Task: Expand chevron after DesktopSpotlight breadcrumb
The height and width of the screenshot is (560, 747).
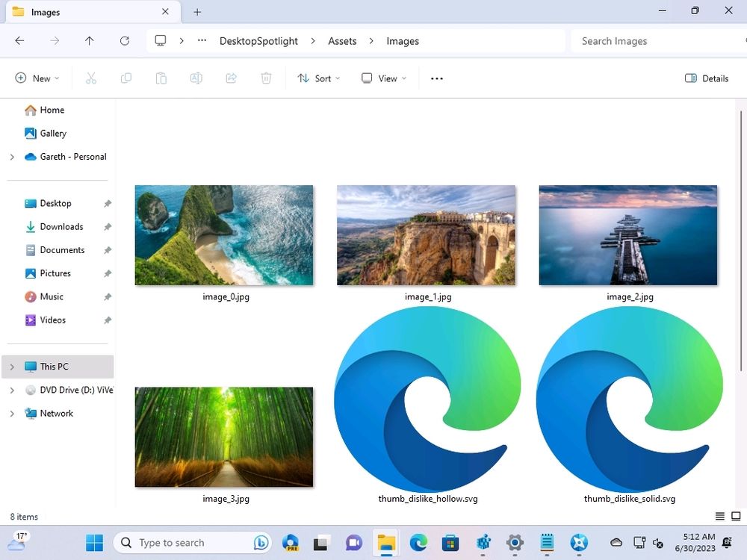Action: [313, 41]
